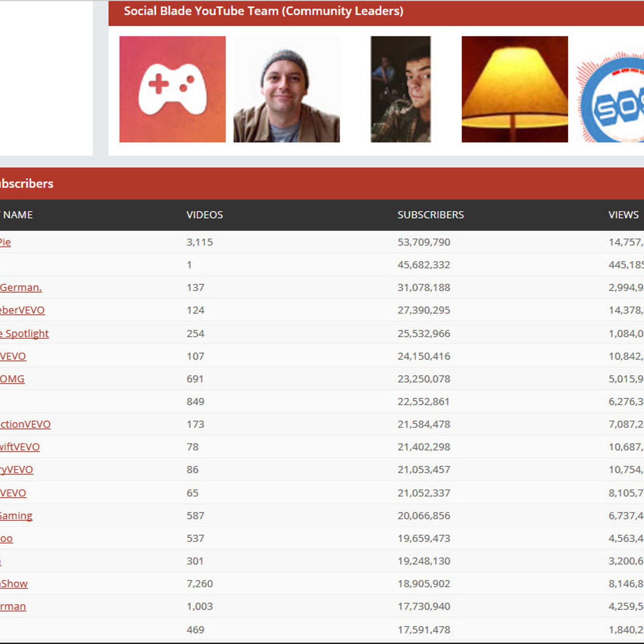The width and height of the screenshot is (644, 644).
Task: Open the 'Show' channel link
Action: (14, 583)
